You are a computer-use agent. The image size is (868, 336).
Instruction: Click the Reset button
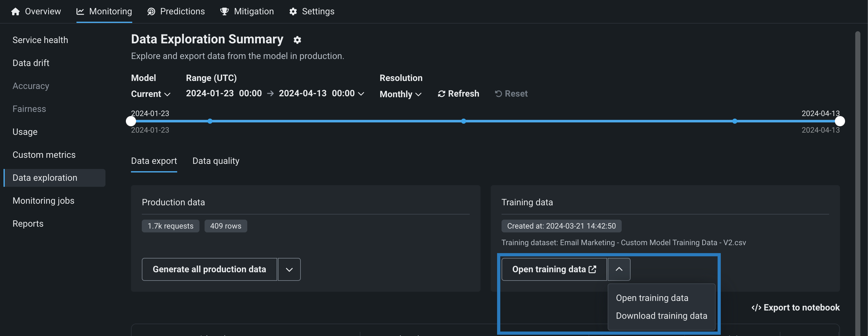[x=511, y=94]
